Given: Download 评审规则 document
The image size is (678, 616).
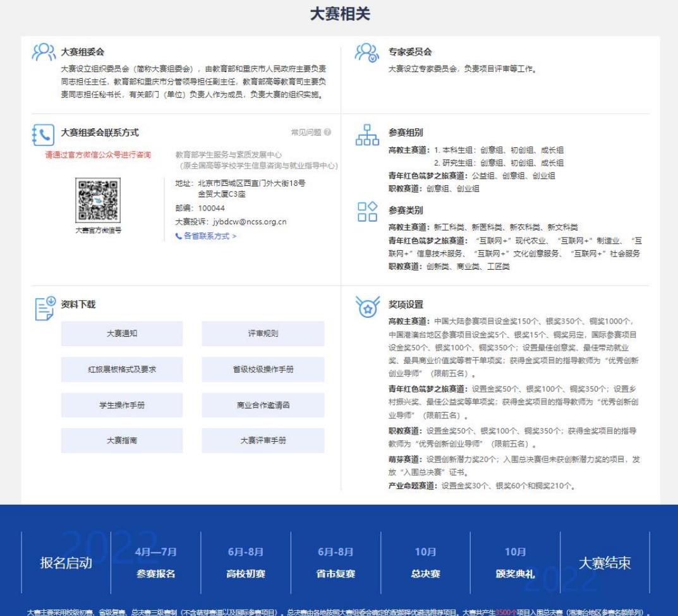Looking at the screenshot, I should pyautogui.click(x=263, y=334).
